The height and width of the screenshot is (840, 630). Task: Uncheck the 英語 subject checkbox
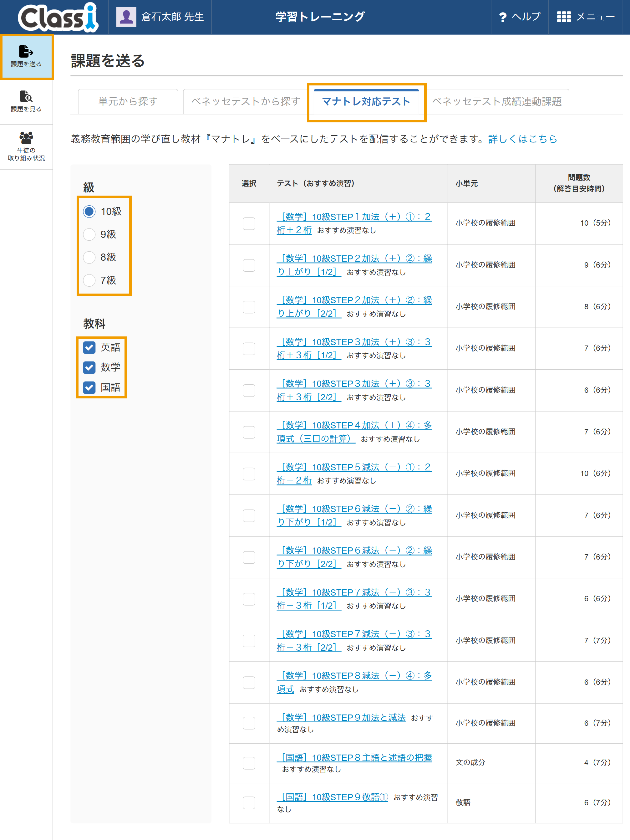tap(89, 347)
